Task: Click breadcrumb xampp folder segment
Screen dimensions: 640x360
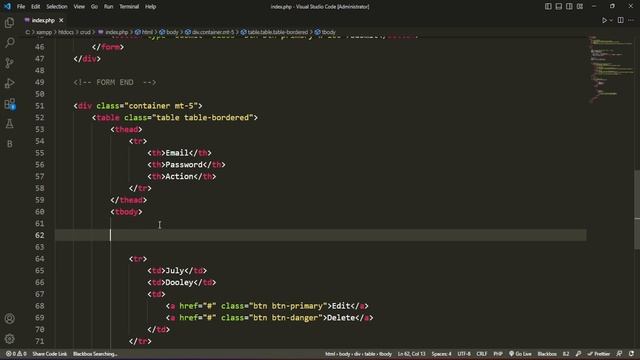Action: click(x=44, y=32)
